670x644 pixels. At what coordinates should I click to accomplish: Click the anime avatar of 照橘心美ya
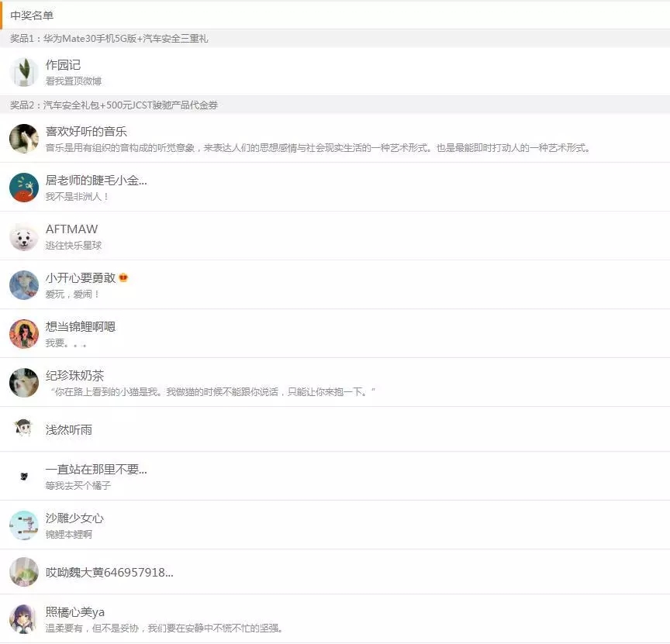pyautogui.click(x=24, y=618)
